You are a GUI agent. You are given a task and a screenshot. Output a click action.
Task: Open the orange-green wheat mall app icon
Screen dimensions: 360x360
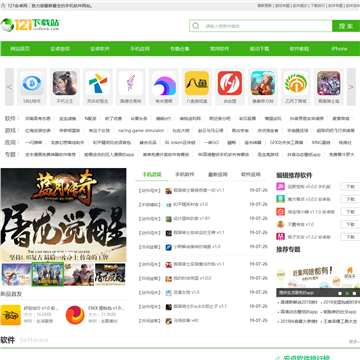(x=296, y=83)
